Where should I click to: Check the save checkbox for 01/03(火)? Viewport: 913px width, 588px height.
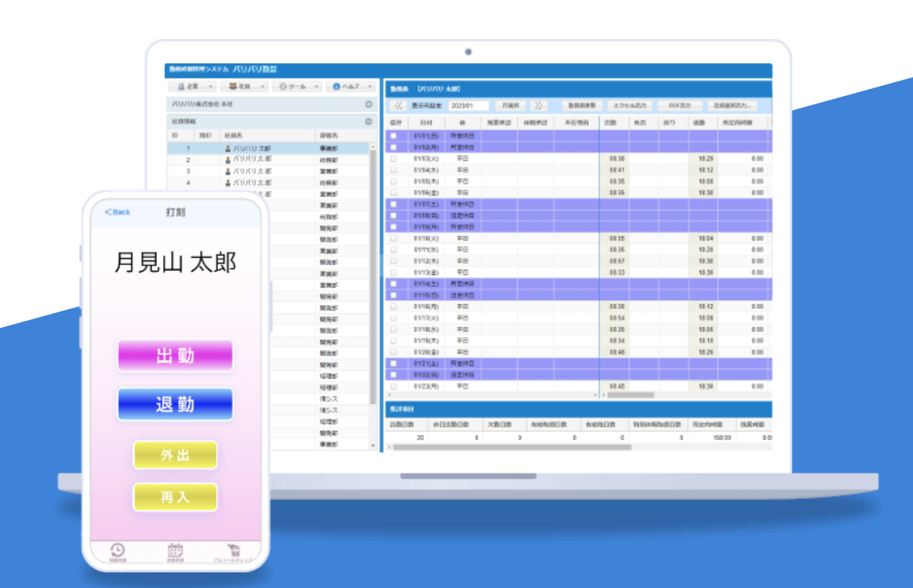[394, 158]
